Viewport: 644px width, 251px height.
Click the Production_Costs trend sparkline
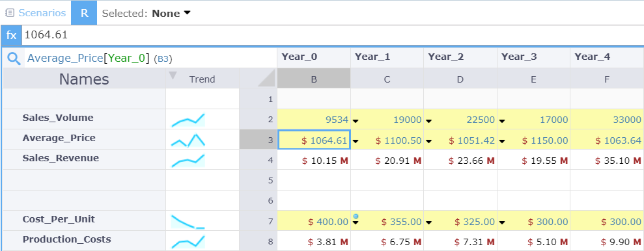click(188, 242)
